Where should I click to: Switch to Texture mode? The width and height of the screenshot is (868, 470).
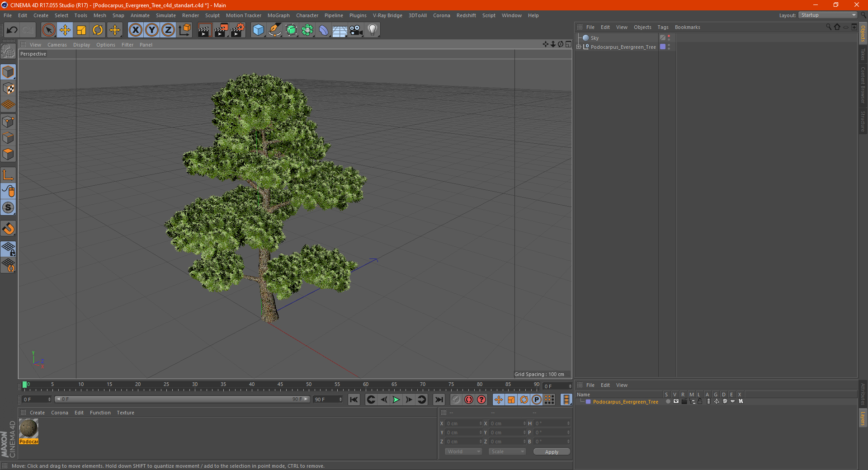point(8,89)
